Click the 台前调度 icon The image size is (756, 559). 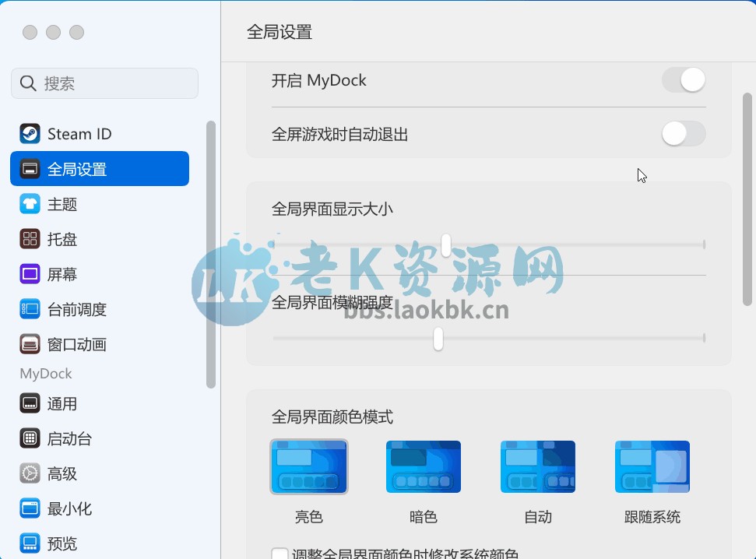(x=30, y=309)
